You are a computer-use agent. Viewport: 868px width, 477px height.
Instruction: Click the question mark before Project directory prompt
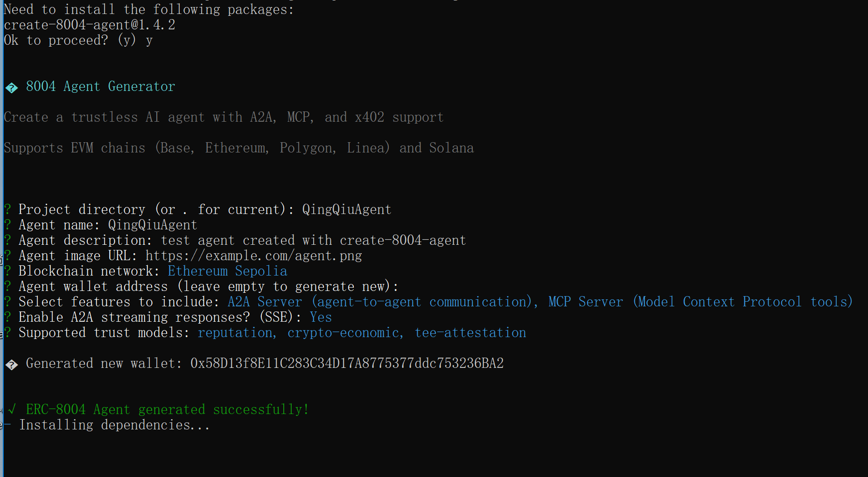[x=7, y=209]
